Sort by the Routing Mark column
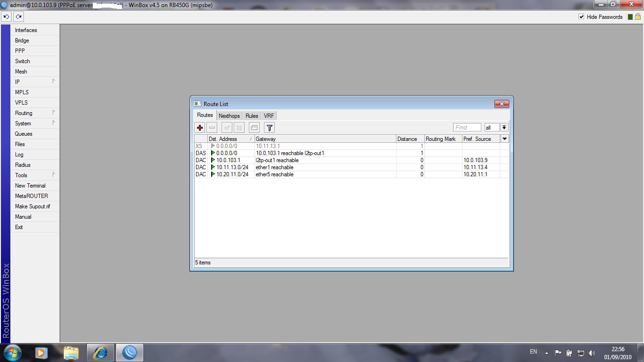The width and height of the screenshot is (644, 362). [443, 139]
